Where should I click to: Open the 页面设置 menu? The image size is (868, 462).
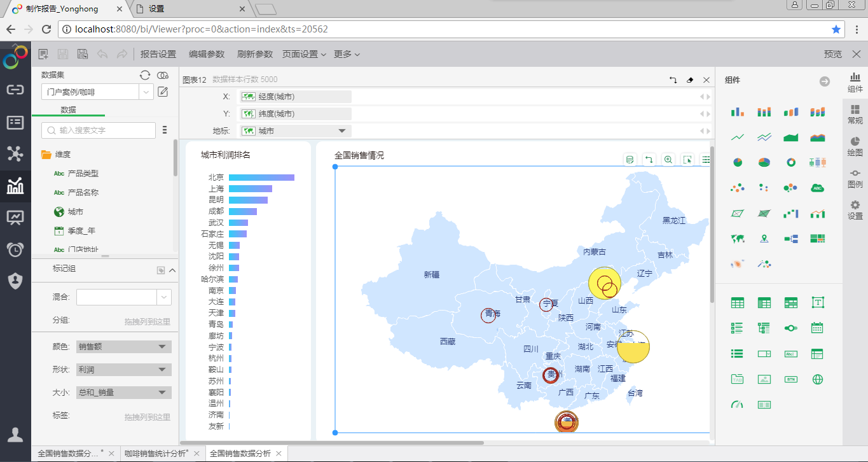[303, 54]
